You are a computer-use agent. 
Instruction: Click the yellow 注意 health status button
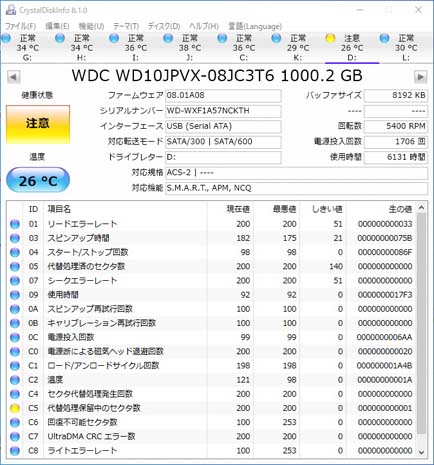point(38,124)
